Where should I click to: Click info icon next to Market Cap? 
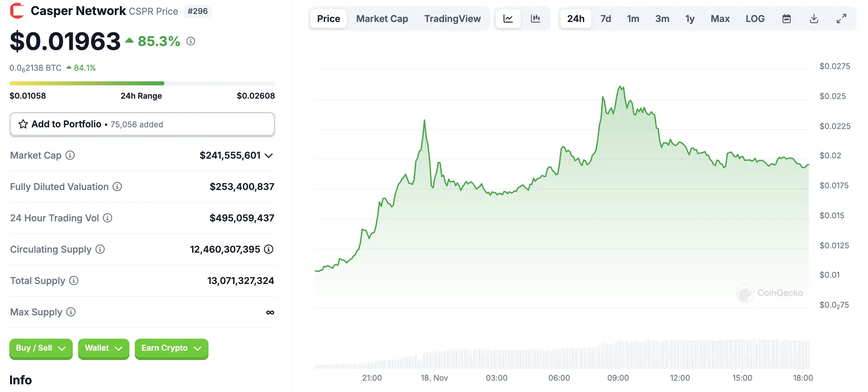tap(70, 155)
